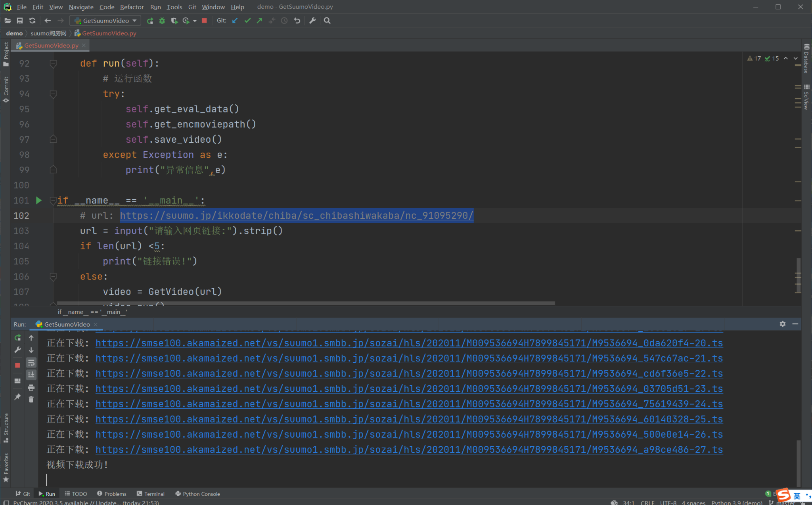The image size is (812, 505).
Task: Click Git Push arrow icon
Action: pos(260,21)
